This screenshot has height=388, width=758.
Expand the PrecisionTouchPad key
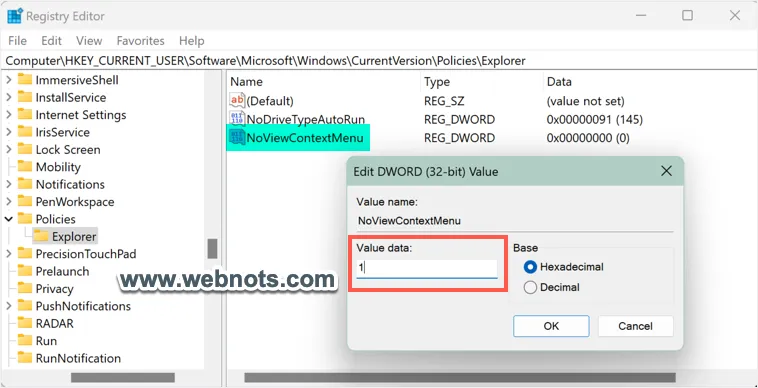(x=9, y=254)
